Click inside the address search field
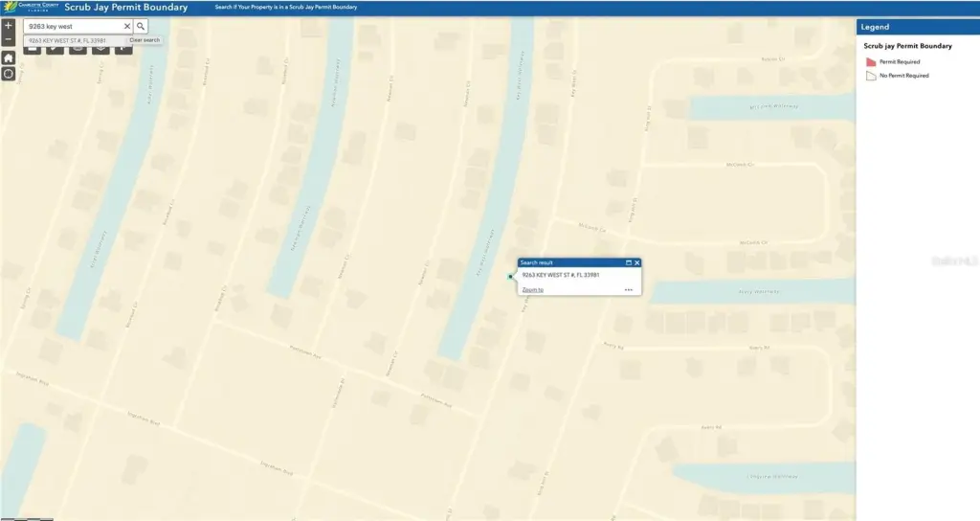 (72, 27)
